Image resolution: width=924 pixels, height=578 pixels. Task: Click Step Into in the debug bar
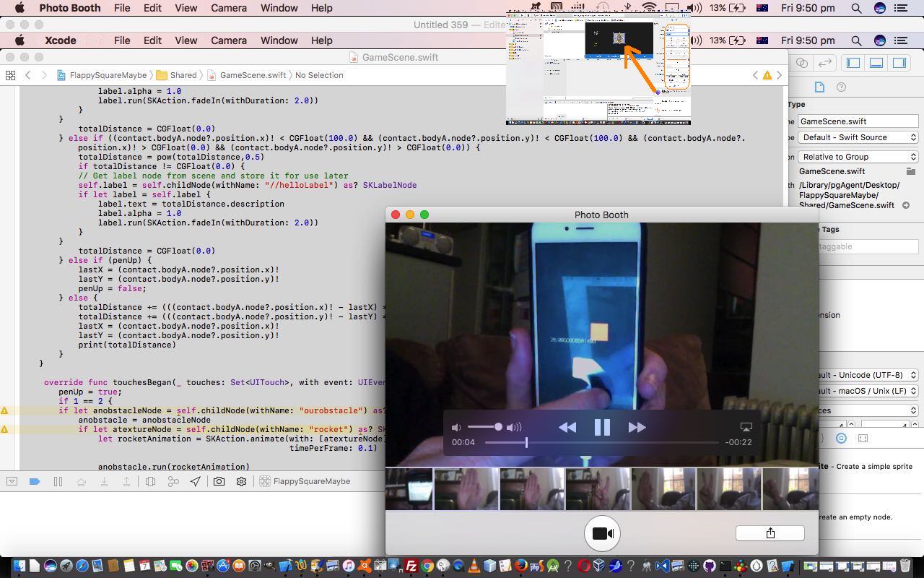pos(104,481)
